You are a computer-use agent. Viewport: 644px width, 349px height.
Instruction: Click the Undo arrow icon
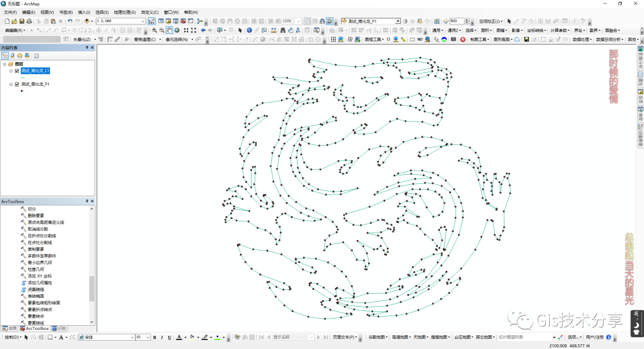(70, 21)
